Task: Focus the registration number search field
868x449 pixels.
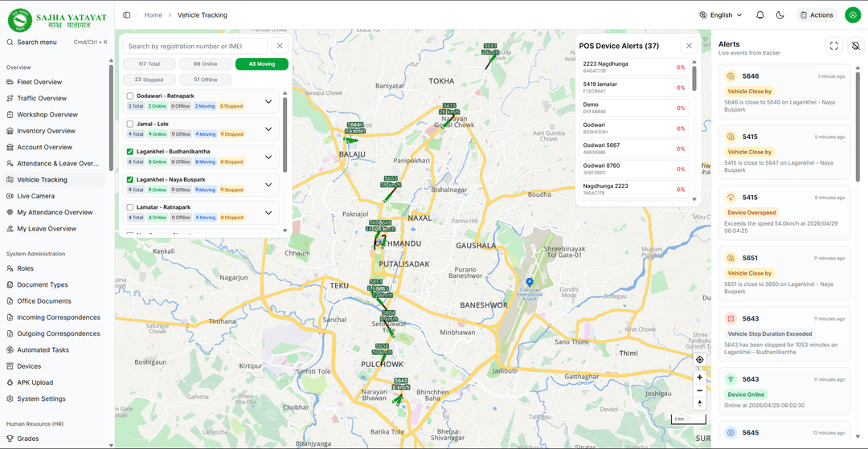Action: tap(194, 46)
